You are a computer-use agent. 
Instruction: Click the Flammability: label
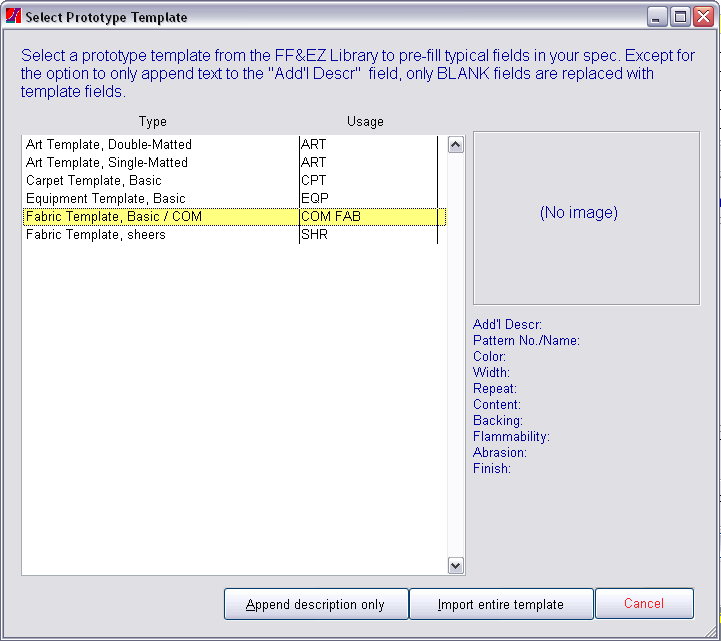click(x=511, y=436)
